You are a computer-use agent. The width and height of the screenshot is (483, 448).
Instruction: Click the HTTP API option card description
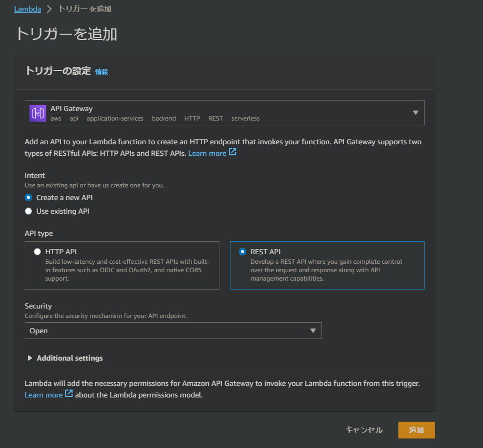click(x=127, y=270)
